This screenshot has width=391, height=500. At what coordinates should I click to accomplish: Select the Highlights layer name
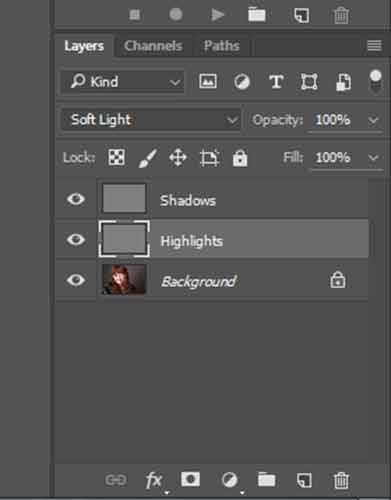[191, 241]
